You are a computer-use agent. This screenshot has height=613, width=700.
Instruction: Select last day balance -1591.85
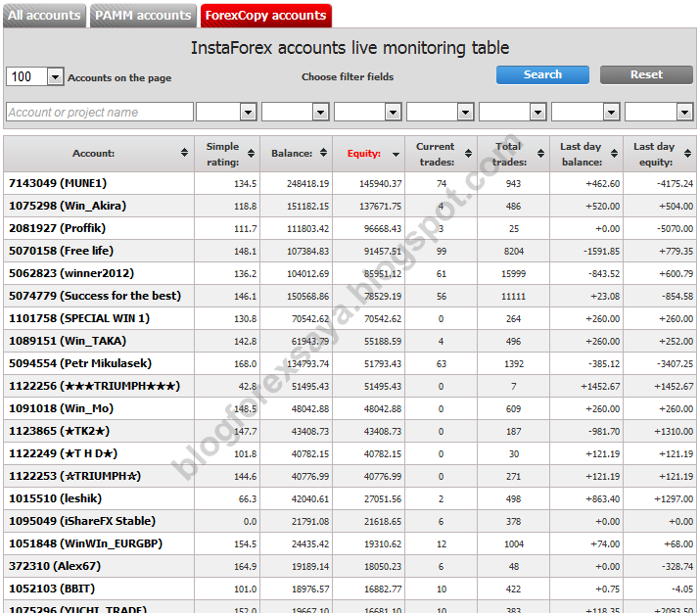(601, 252)
